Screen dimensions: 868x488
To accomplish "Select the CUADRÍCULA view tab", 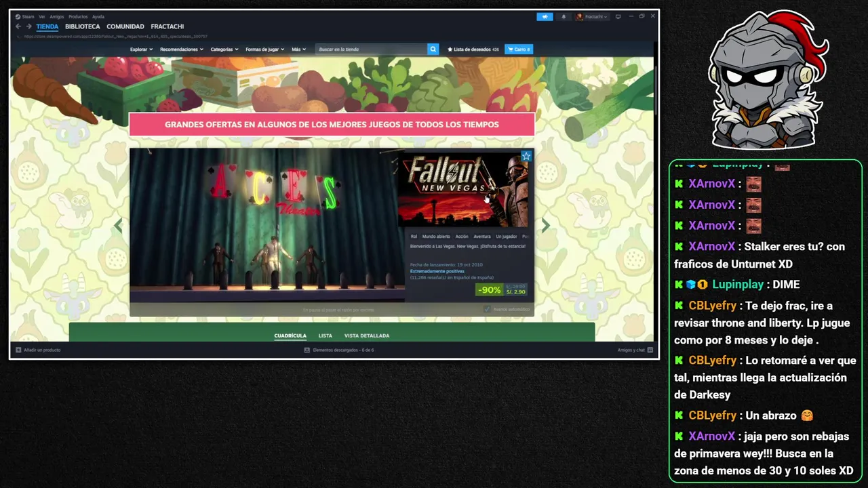I will (290, 335).
